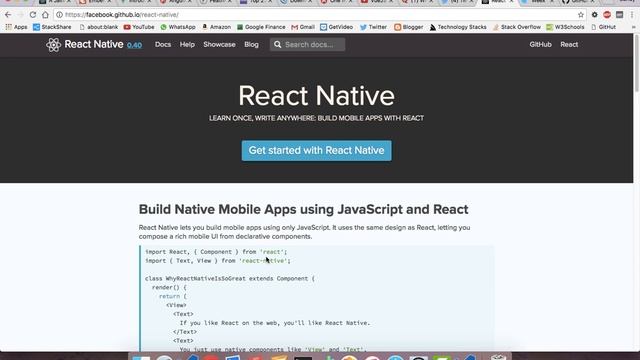This screenshot has width=640, height=360.
Task: Click the browser Back arrow
Action: tap(8, 15)
